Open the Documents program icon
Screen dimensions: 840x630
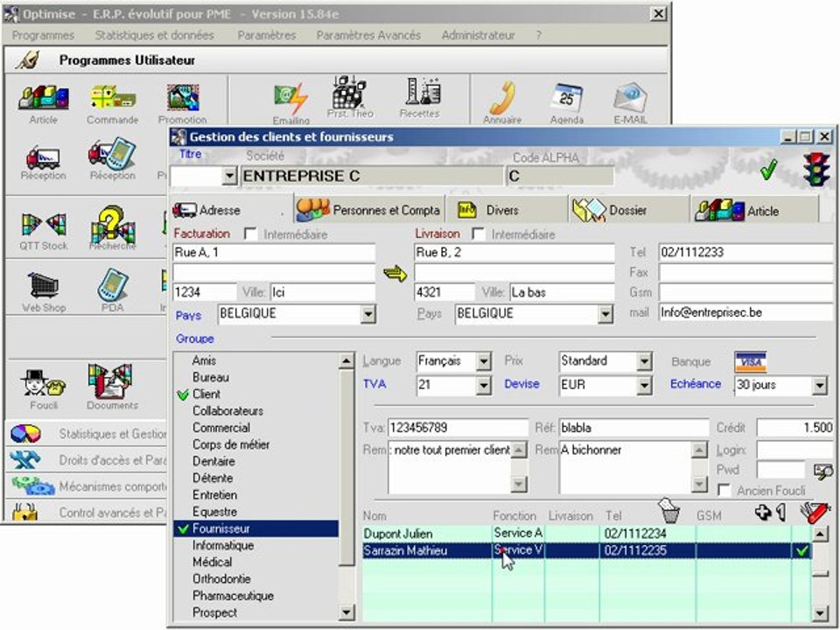[x=110, y=381]
